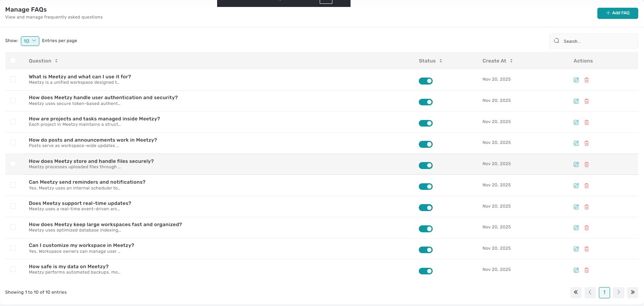This screenshot has height=306, width=644.
Task: Open the entries per page dropdown
Action: [x=30, y=41]
